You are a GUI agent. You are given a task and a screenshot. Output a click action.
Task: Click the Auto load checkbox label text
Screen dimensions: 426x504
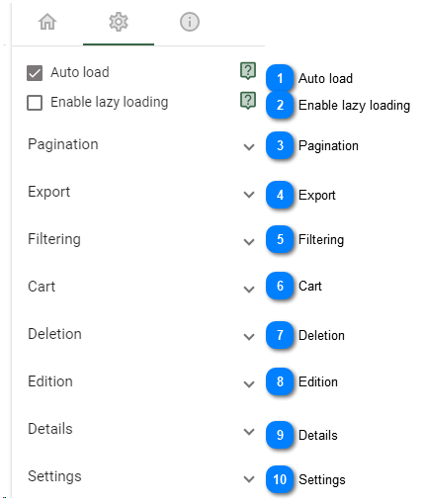point(80,72)
